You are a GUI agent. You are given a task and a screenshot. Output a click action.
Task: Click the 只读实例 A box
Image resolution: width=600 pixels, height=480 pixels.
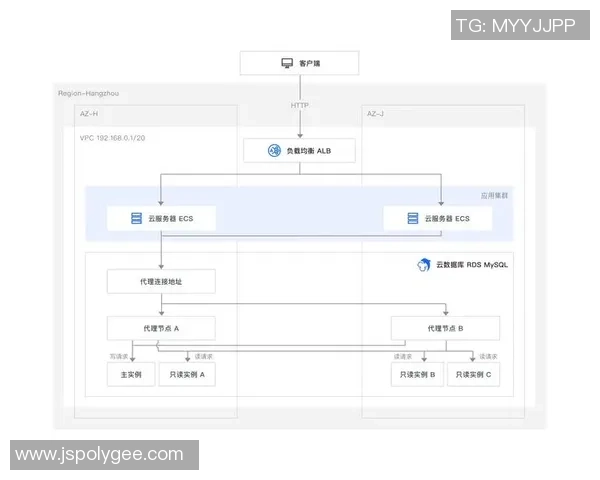[x=187, y=374]
